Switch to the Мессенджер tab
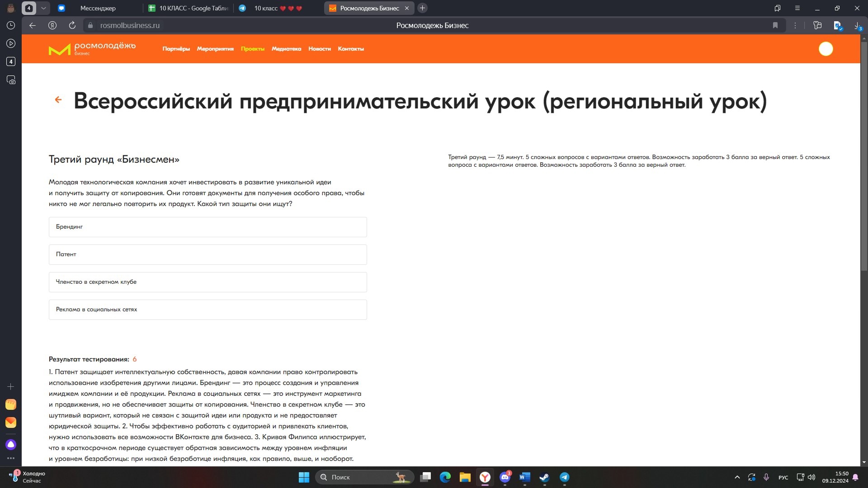The width and height of the screenshot is (868, 488). [x=98, y=8]
